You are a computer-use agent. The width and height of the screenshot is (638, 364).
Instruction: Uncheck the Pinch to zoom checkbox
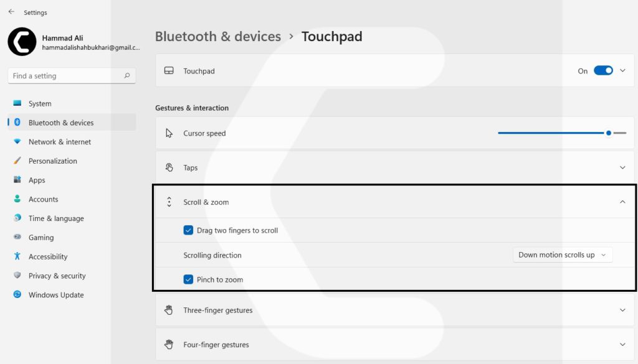pyautogui.click(x=188, y=279)
